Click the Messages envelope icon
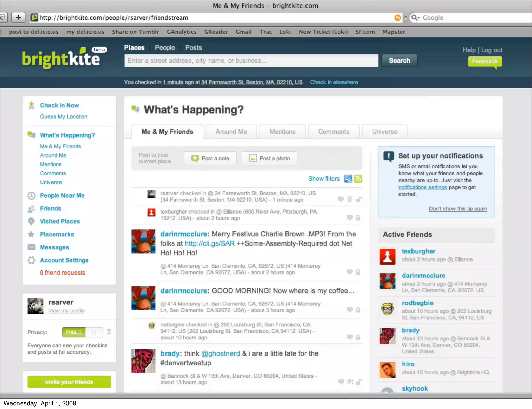The height and width of the screenshot is (409, 532). (x=31, y=247)
